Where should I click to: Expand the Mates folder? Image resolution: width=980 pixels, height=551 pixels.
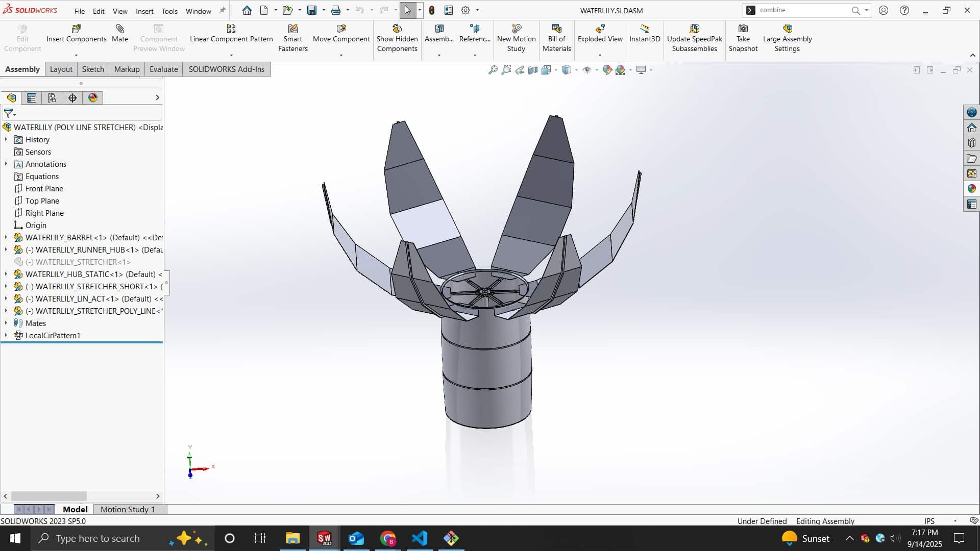pos(6,323)
